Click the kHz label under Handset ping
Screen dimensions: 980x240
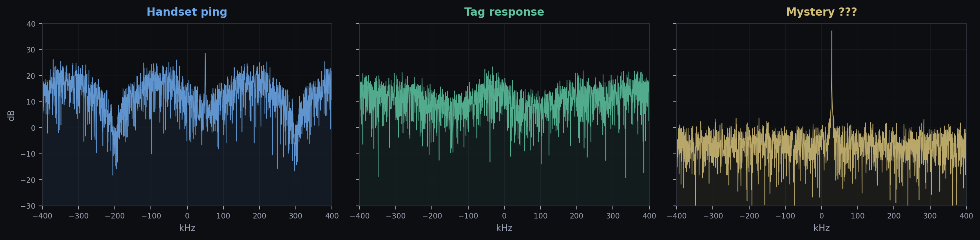pos(187,228)
